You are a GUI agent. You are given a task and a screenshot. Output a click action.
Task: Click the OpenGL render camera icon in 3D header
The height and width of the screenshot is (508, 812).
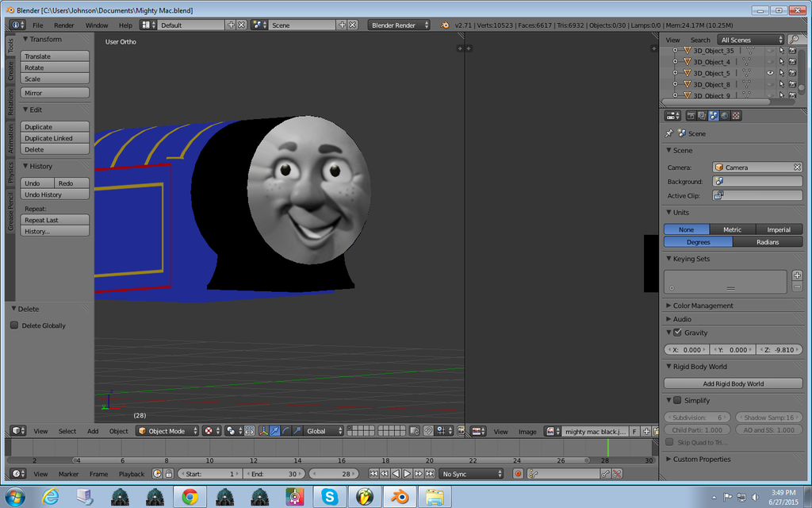461,431
